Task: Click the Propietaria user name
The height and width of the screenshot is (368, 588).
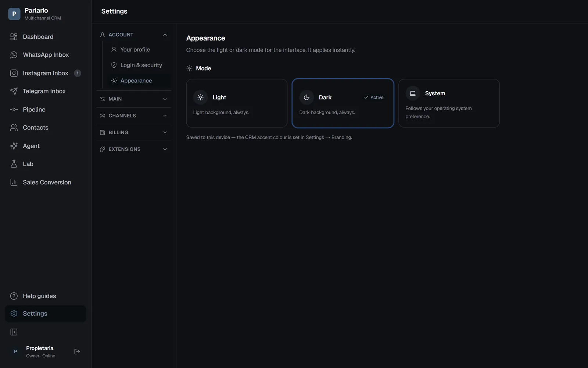Action: pyautogui.click(x=40, y=348)
